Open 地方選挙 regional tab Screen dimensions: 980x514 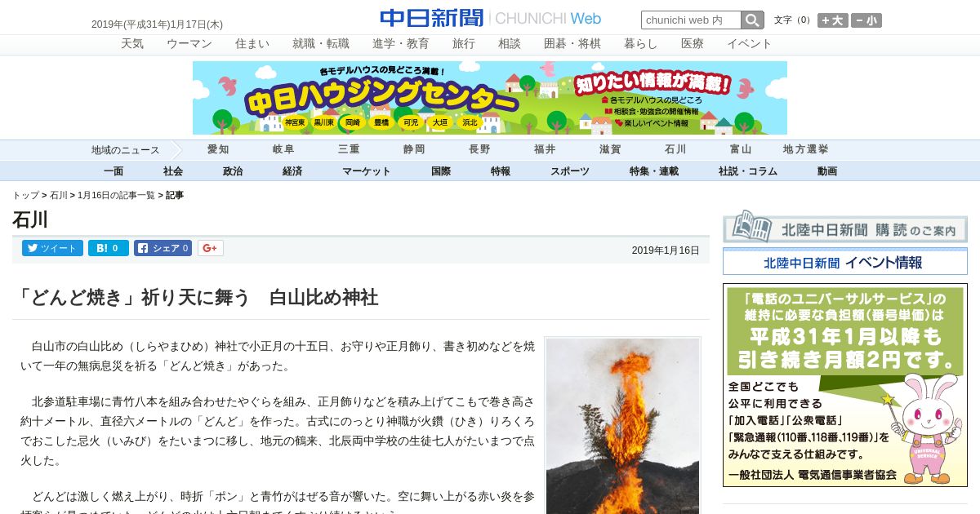click(x=806, y=150)
